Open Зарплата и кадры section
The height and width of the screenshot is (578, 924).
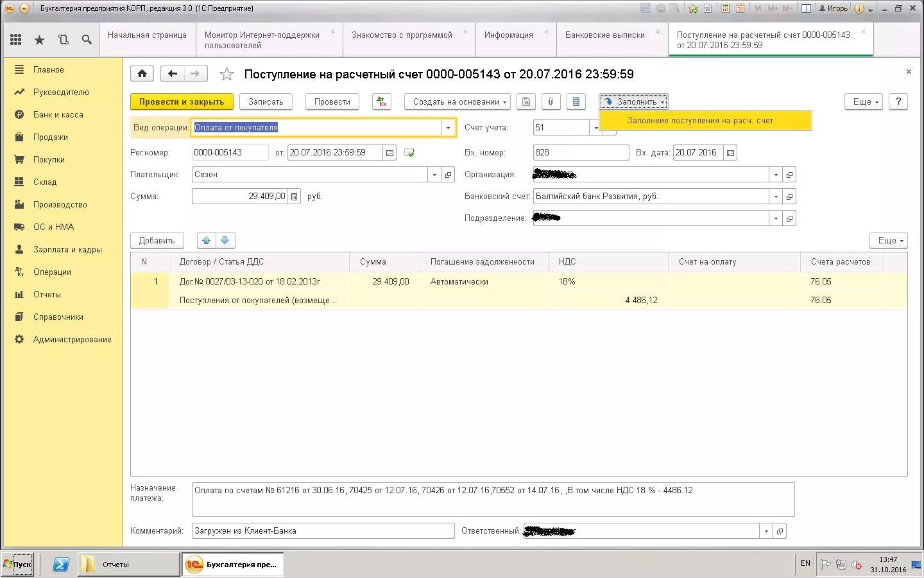[67, 250]
